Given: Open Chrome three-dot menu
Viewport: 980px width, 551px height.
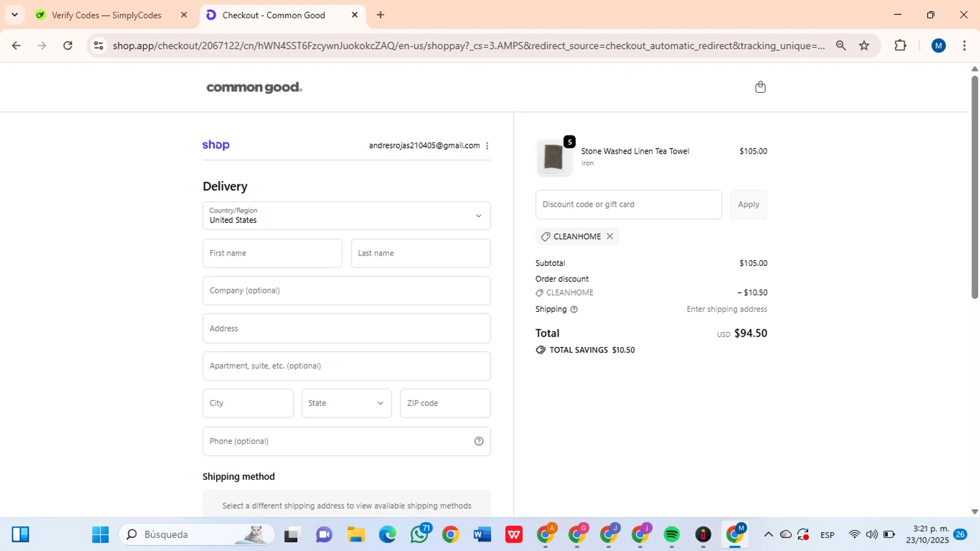Looking at the screenshot, I should click(964, 46).
